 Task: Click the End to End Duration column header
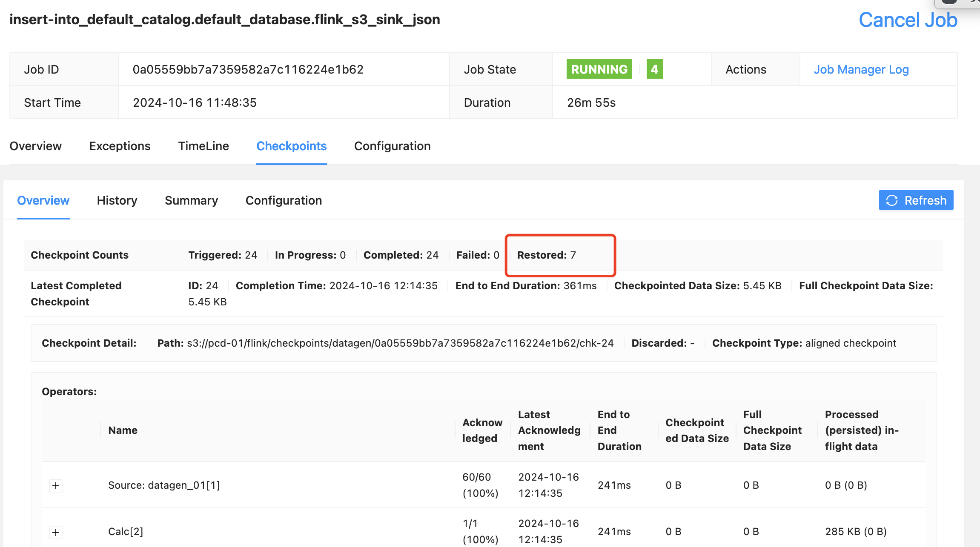619,430
